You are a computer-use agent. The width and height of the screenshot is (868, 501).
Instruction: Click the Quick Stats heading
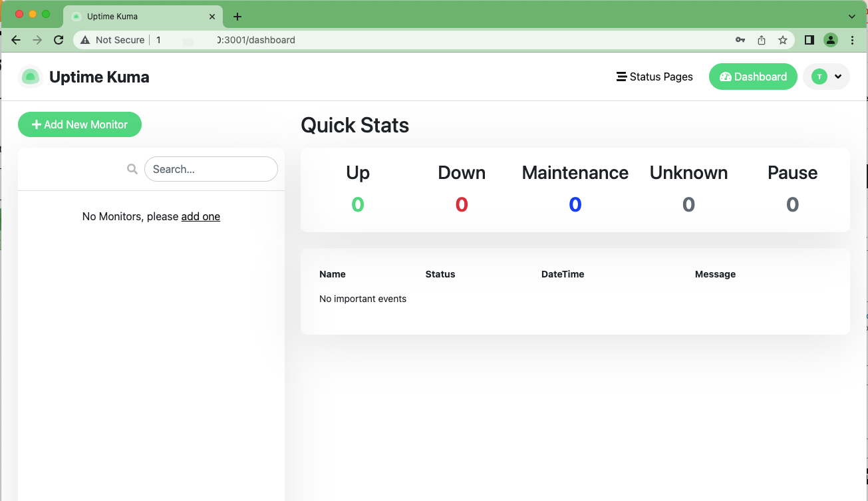coord(355,125)
